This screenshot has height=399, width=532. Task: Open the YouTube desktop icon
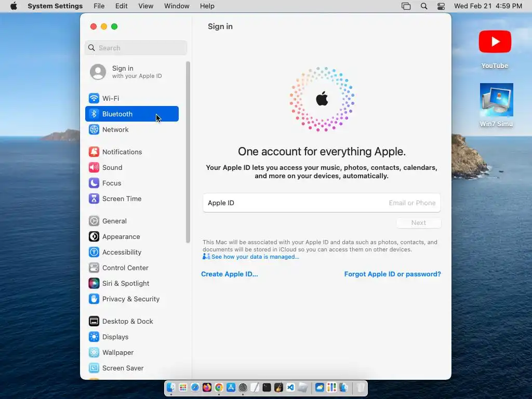(495, 49)
